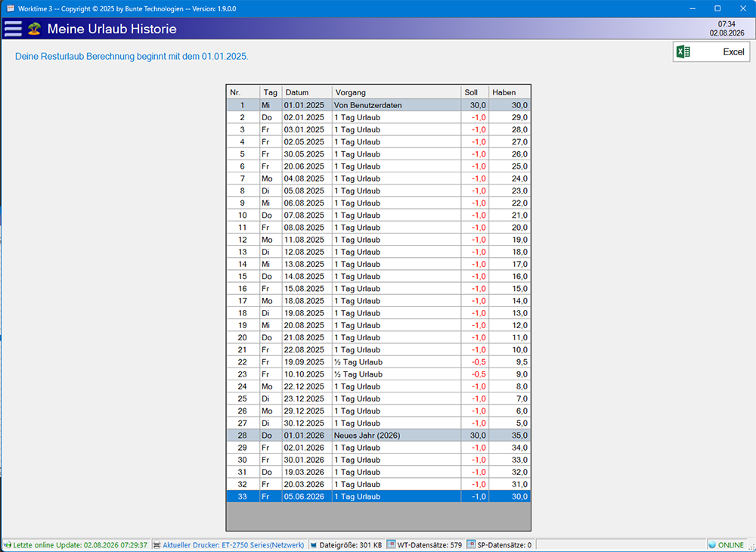
Task: Click the clock showing 07:34
Action: tap(727, 23)
